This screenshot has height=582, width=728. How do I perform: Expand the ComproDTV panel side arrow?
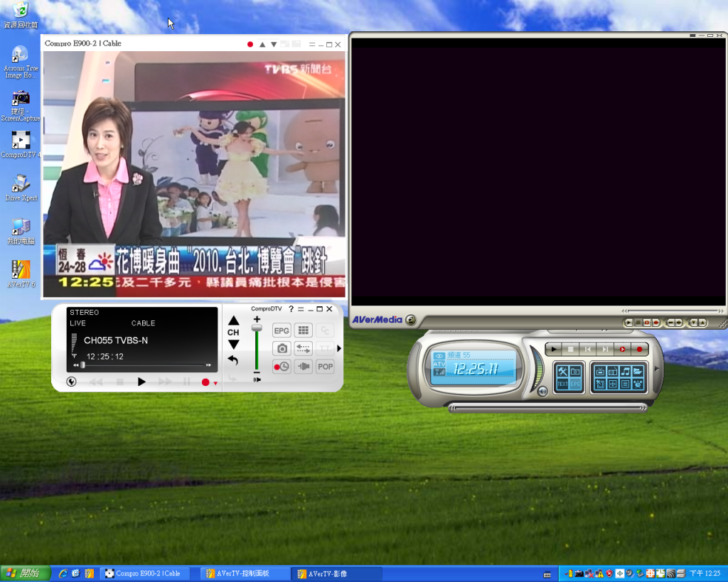pos(339,348)
